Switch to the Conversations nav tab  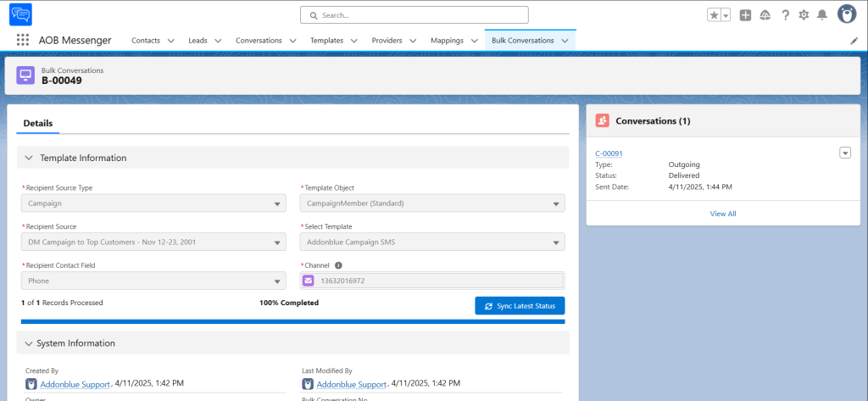259,41
